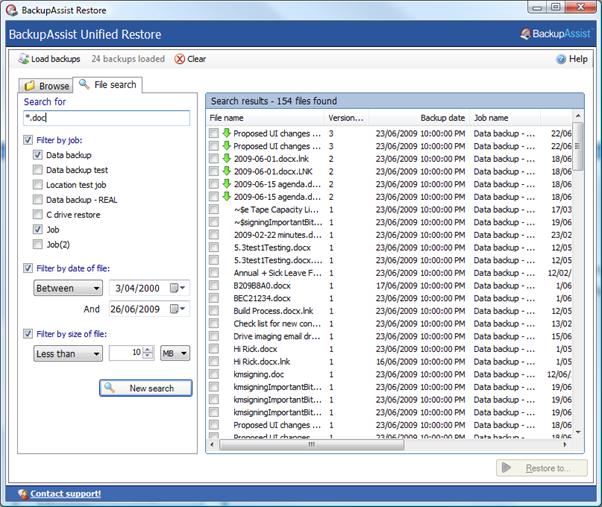This screenshot has height=507, width=602.
Task: Toggle Filter by size of file checkbox
Action: pos(27,334)
